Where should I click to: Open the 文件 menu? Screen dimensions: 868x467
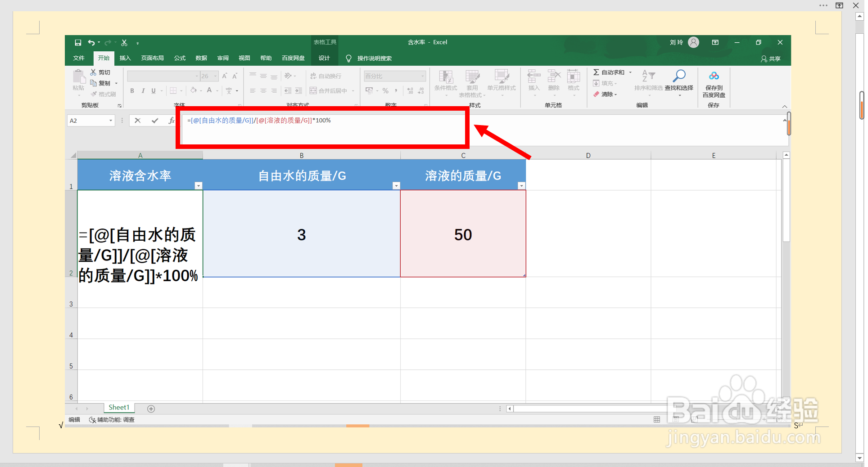[x=79, y=58]
